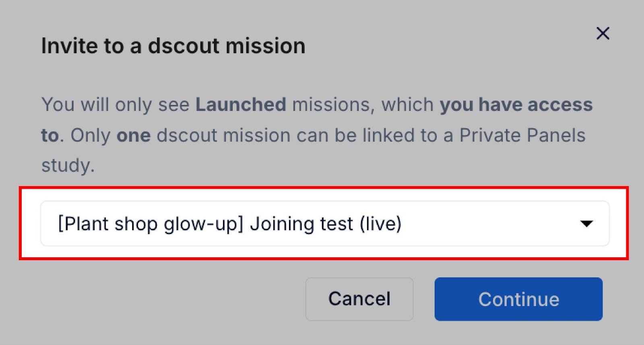This screenshot has height=345, width=644.
Task: Click the "Invite to a dscout mission" heading
Action: pos(173,46)
